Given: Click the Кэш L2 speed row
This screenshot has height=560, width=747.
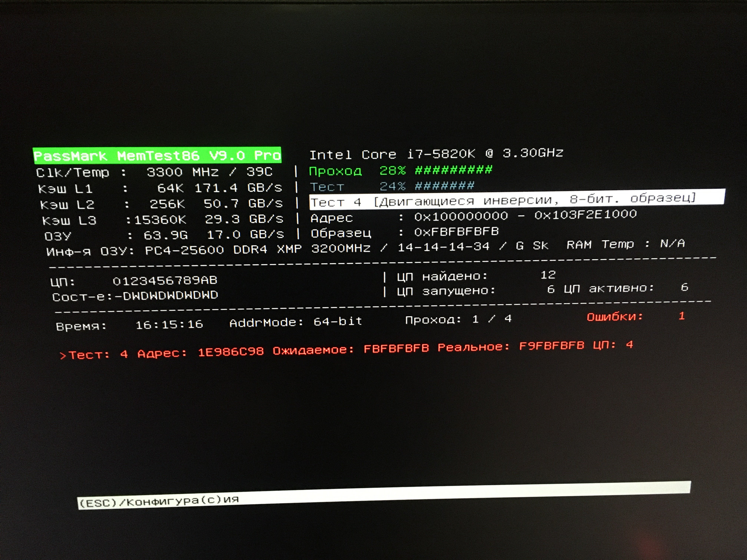Looking at the screenshot, I should click(161, 204).
